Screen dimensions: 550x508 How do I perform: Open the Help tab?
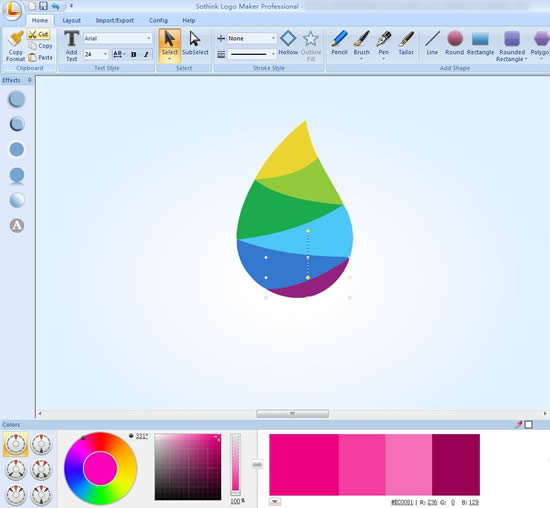coord(188,20)
